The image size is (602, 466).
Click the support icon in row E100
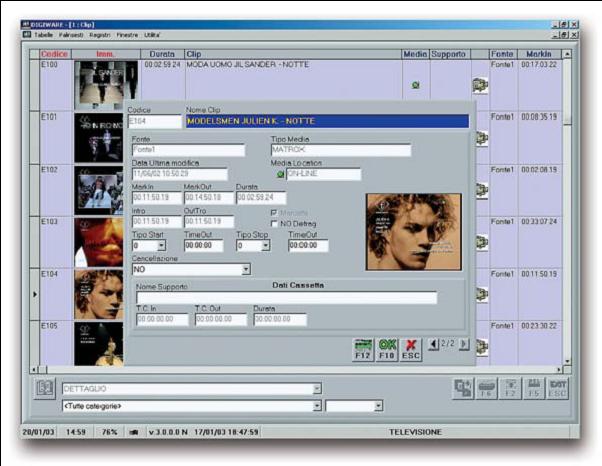[x=480, y=86]
